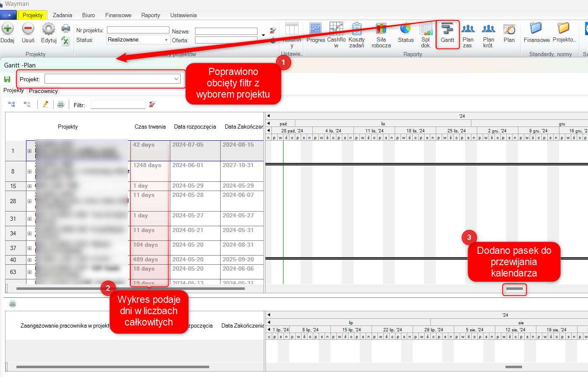Click the project grid horizontal scrollbar
The height and width of the screenshot is (377, 588).
[x=130, y=289]
